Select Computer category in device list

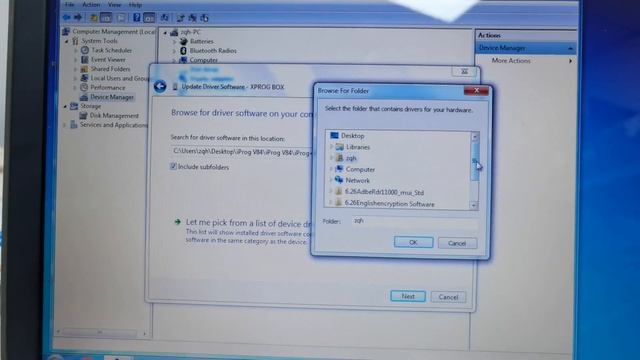pyautogui.click(x=203, y=60)
